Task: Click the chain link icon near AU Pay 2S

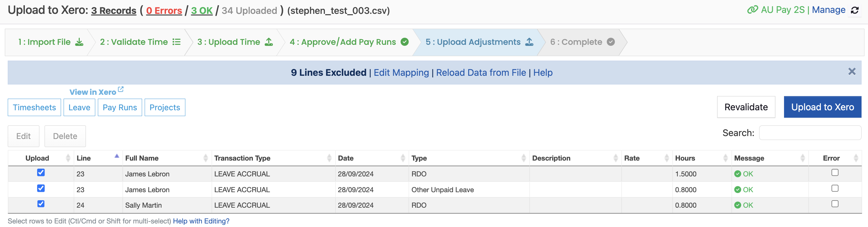Action: pos(753,10)
